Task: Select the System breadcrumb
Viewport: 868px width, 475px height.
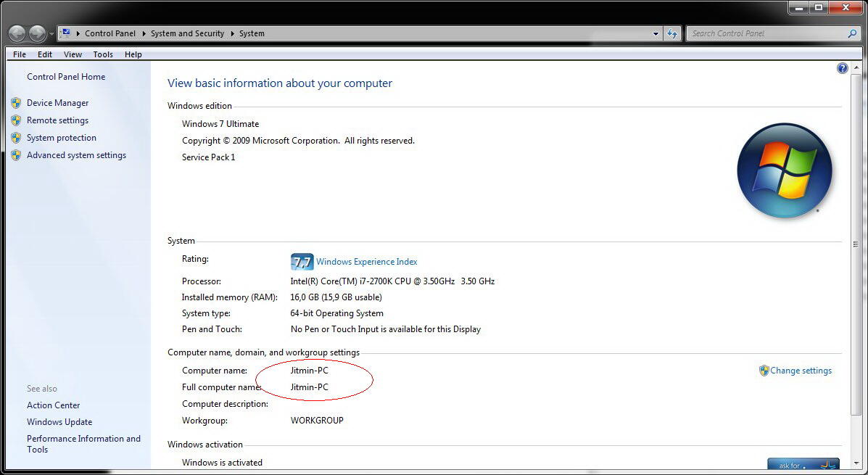Action: point(252,34)
